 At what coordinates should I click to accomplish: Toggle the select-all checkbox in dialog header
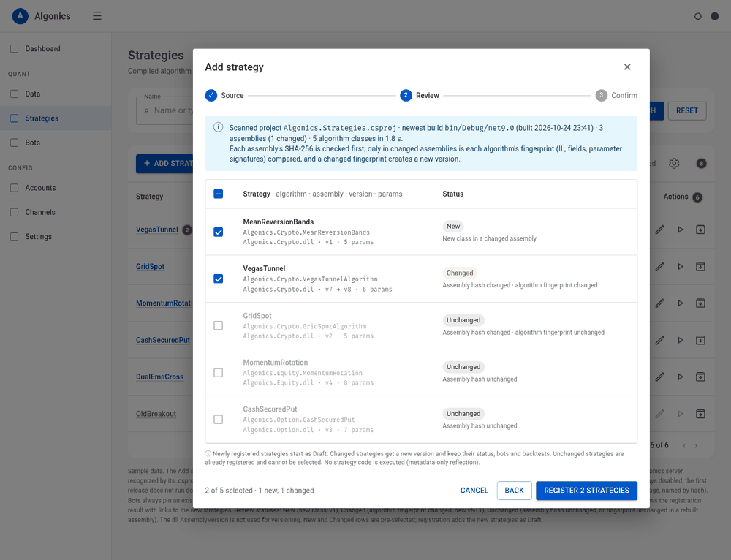click(218, 194)
